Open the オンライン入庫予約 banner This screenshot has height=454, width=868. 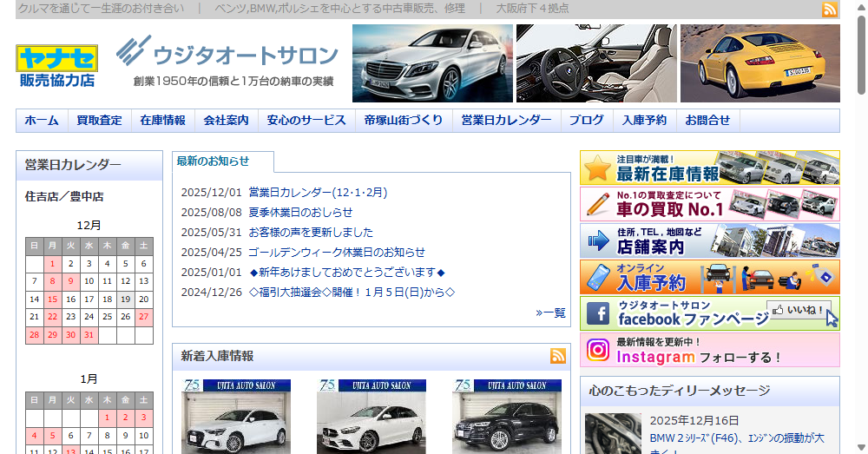click(x=709, y=278)
